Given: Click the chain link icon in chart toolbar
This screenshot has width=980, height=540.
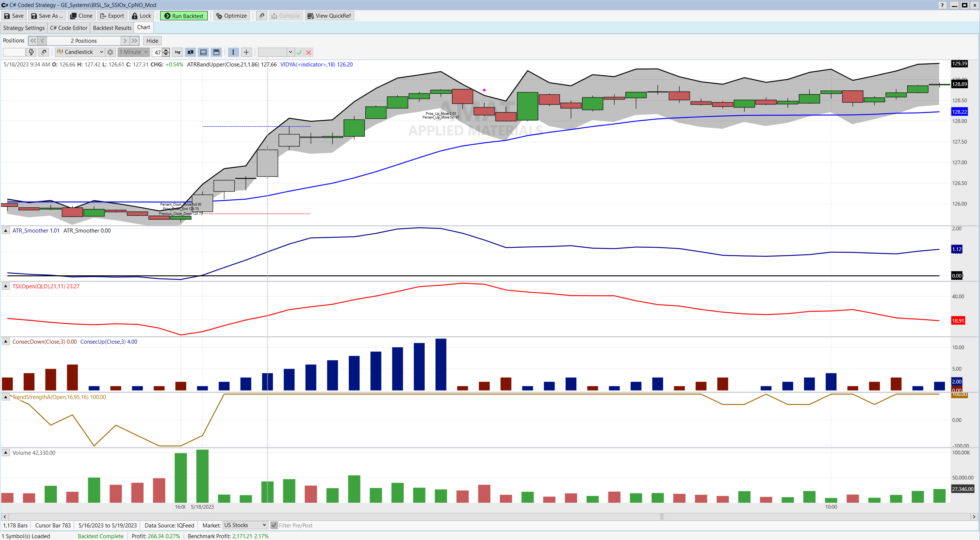Looking at the screenshot, I should coord(44,52).
